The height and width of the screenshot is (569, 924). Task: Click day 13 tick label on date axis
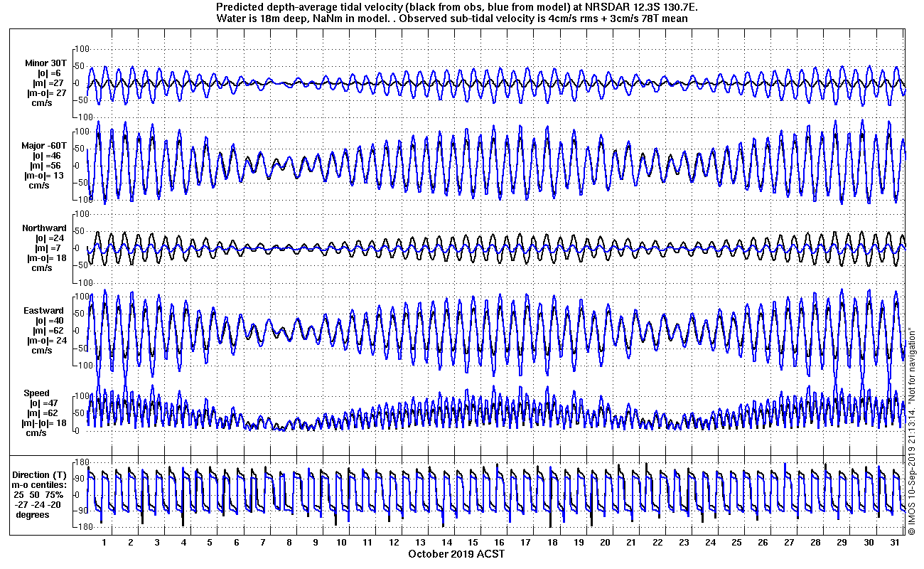click(x=421, y=542)
